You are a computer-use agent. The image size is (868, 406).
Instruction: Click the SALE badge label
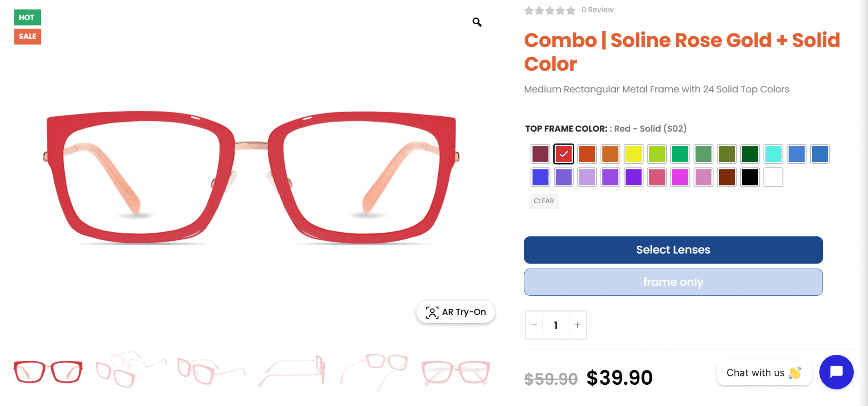tap(27, 36)
